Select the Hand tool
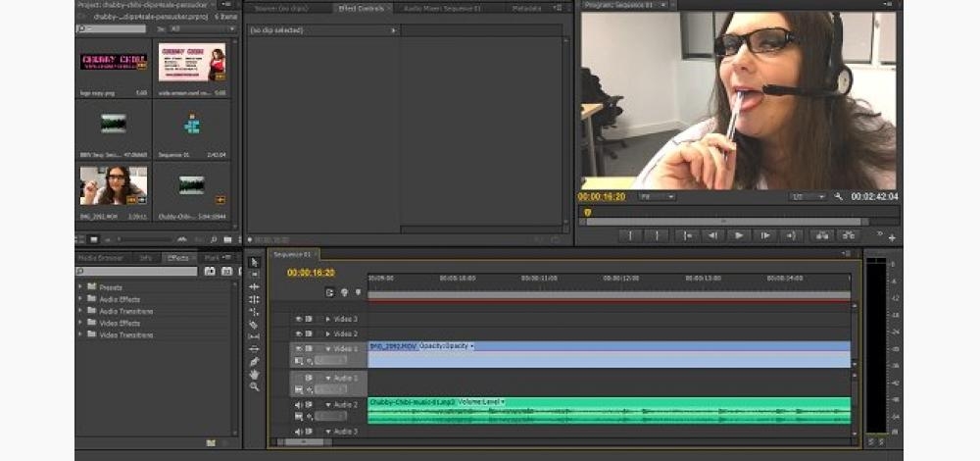 point(254,374)
